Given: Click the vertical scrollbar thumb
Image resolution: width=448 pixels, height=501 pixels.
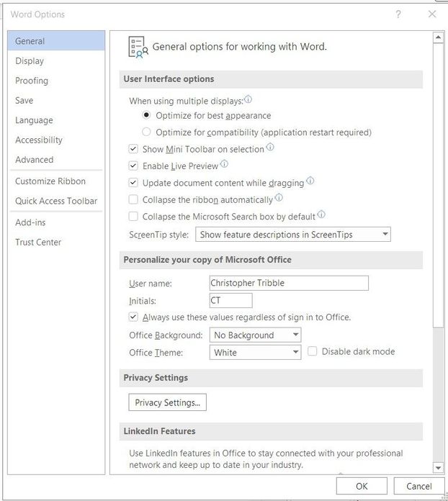Looking at the screenshot, I should (438, 185).
